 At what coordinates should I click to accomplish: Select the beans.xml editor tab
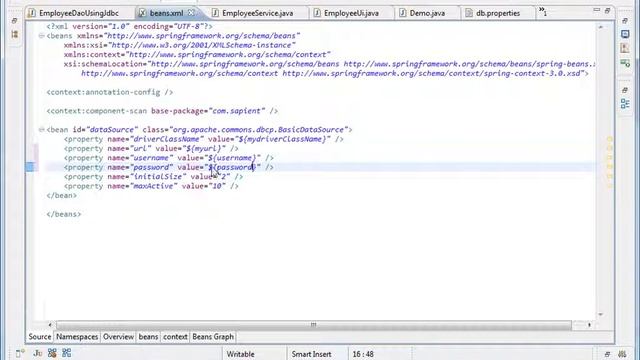pyautogui.click(x=166, y=13)
